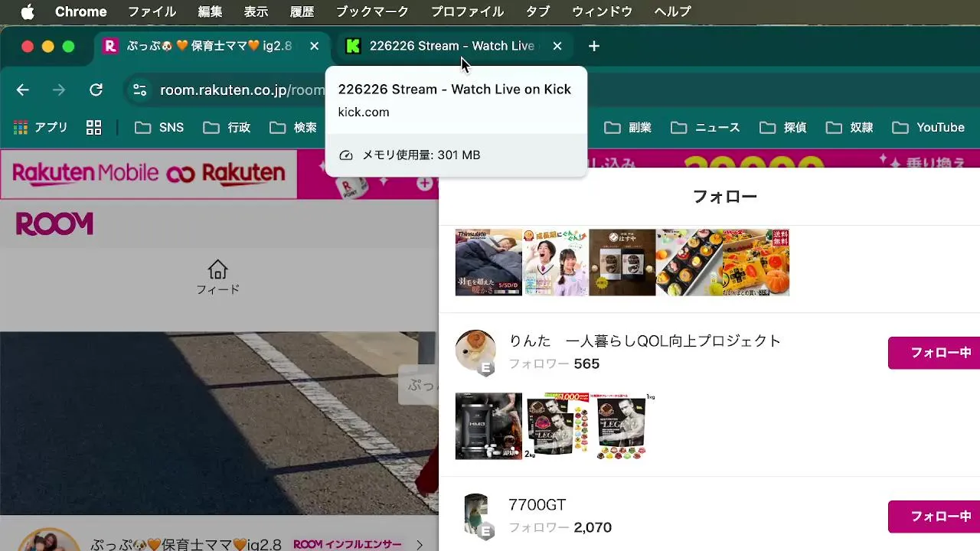Open the YouTube bookmark folder

tap(928, 128)
